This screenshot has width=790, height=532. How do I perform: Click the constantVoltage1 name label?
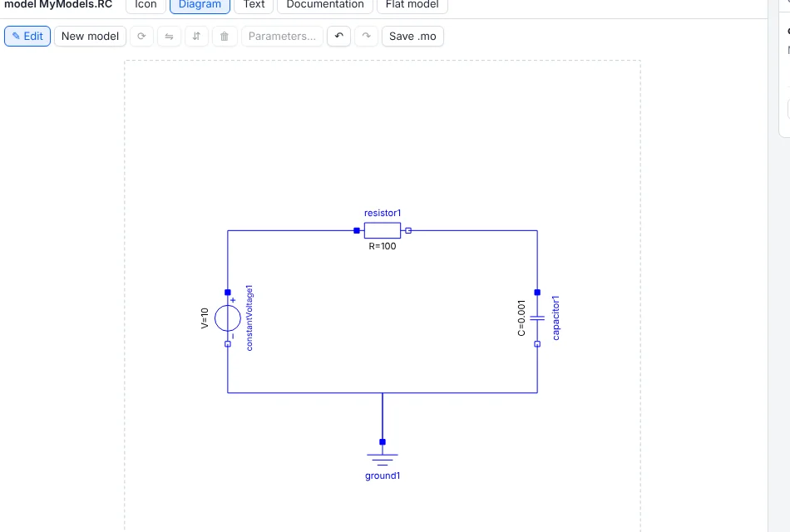point(249,318)
